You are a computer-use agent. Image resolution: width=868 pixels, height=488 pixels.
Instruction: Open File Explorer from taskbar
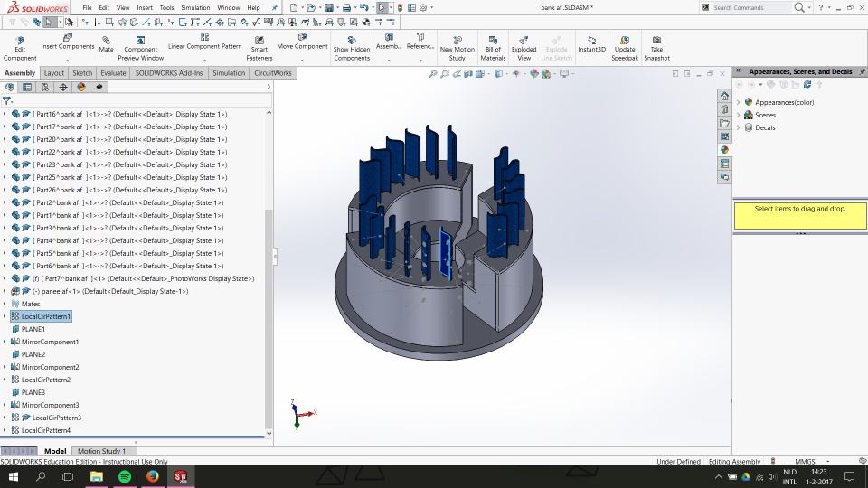97,476
